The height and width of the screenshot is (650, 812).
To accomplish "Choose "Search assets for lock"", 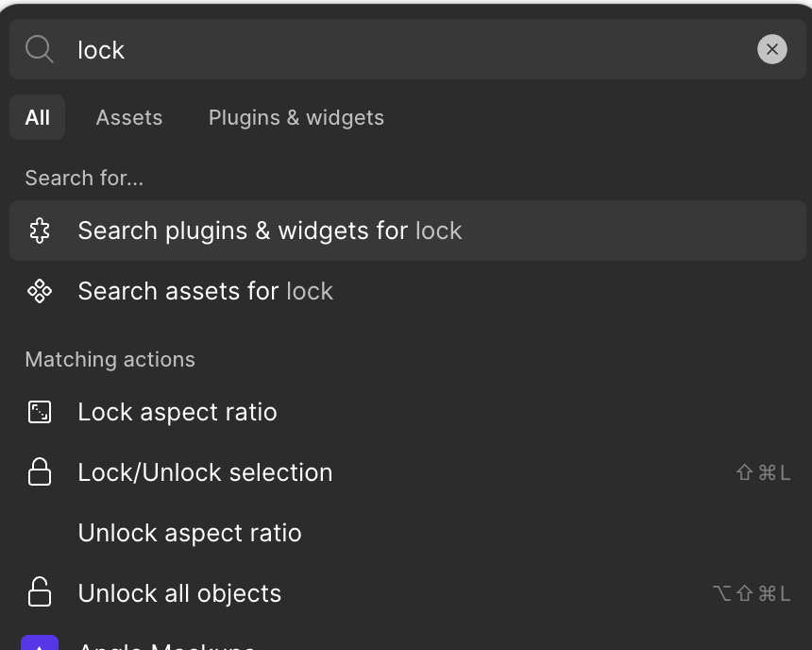I will [408, 291].
